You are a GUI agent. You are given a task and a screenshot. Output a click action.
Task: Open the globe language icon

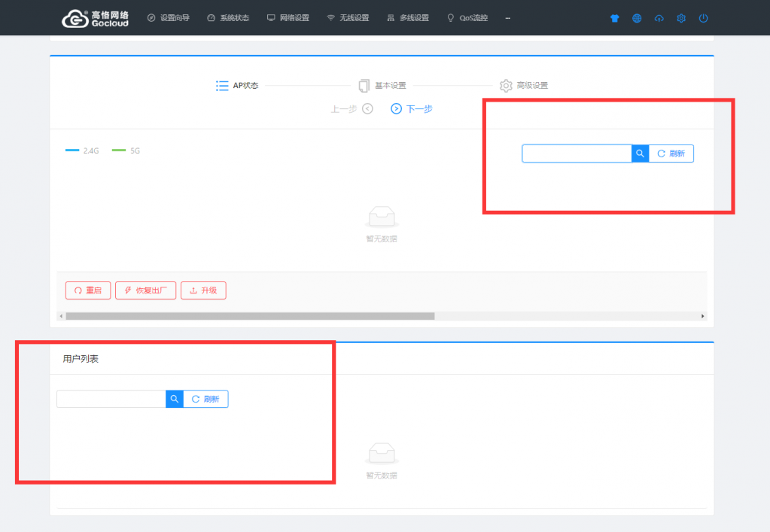click(637, 18)
